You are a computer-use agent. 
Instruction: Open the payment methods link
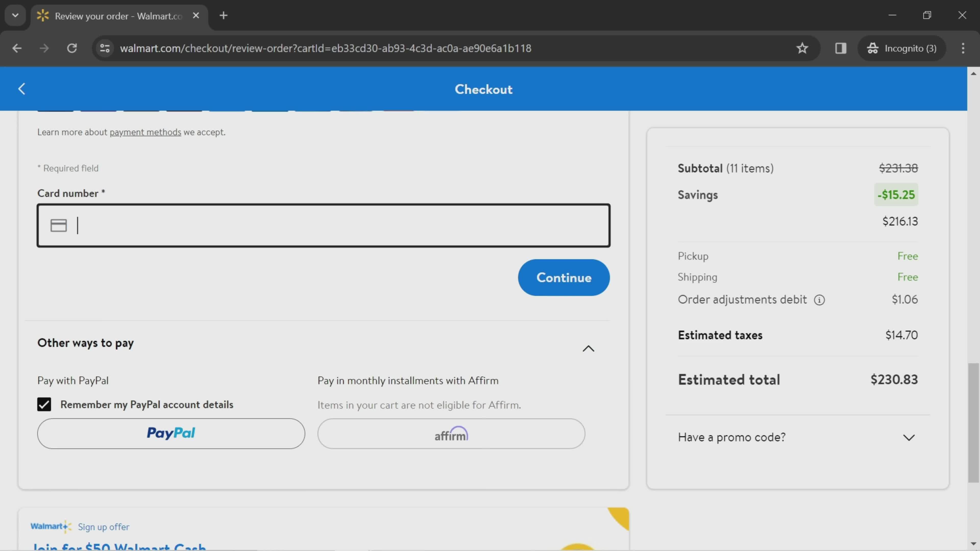(145, 132)
